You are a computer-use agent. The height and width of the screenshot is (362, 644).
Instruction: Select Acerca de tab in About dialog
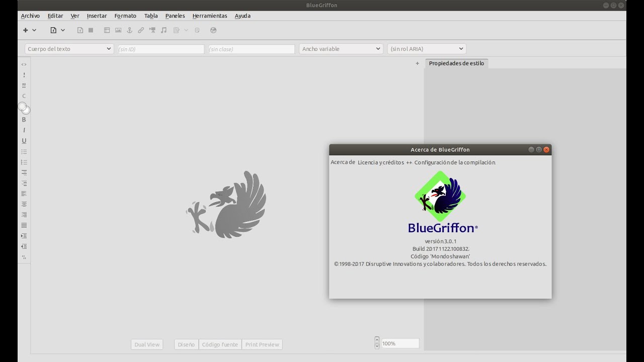click(343, 162)
